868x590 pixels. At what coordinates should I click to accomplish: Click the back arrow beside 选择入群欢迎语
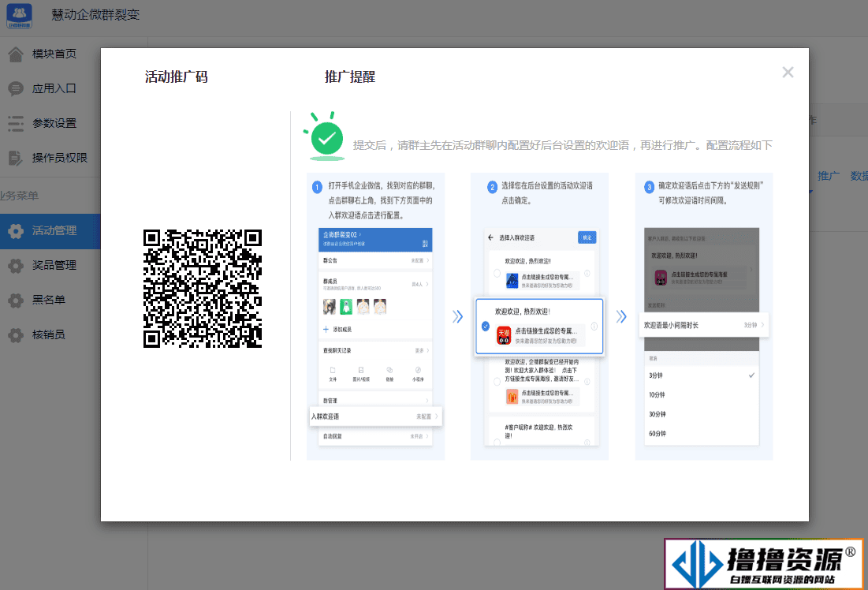pyautogui.click(x=490, y=237)
